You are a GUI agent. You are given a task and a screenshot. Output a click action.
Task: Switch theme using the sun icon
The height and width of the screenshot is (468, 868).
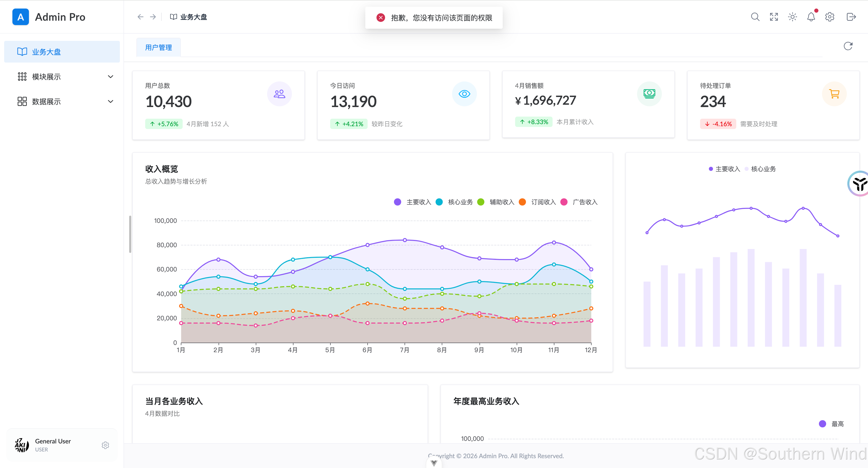click(792, 17)
